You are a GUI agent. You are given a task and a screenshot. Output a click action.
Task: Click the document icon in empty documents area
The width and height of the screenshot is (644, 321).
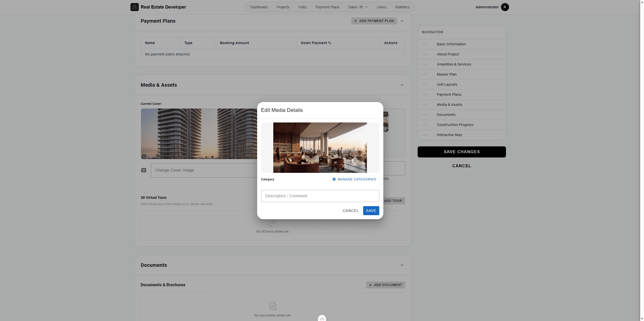tap(273, 306)
